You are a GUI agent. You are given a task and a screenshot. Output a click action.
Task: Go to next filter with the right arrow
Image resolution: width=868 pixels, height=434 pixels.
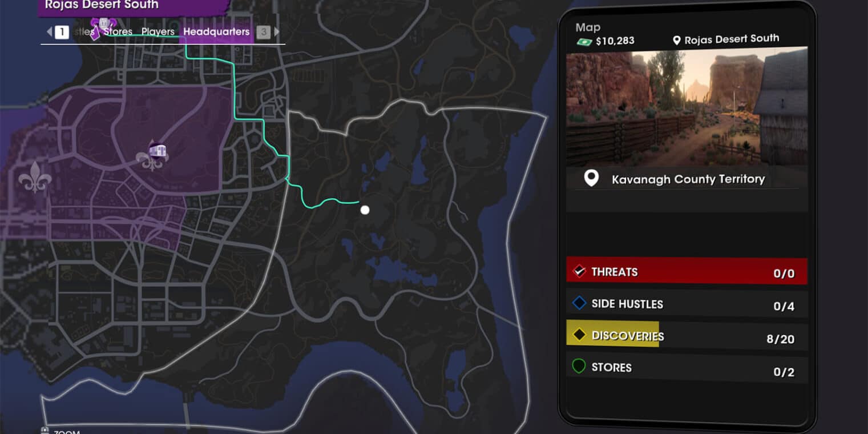tap(277, 32)
